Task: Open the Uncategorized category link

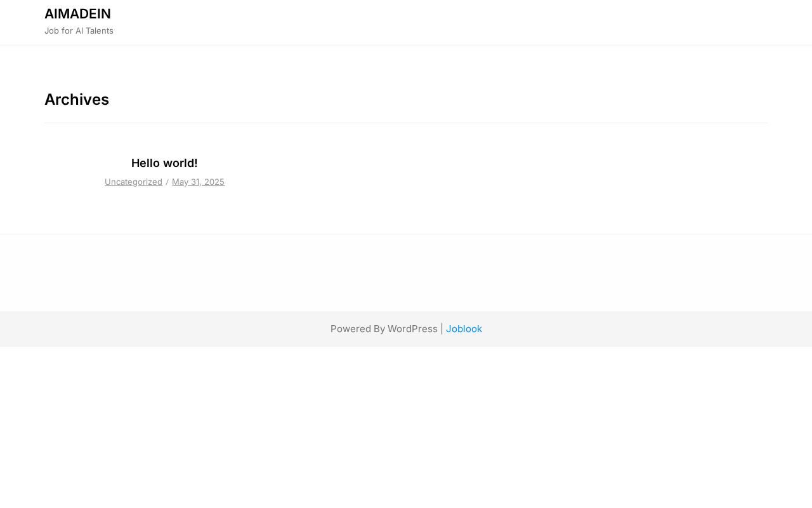Action: [133, 182]
